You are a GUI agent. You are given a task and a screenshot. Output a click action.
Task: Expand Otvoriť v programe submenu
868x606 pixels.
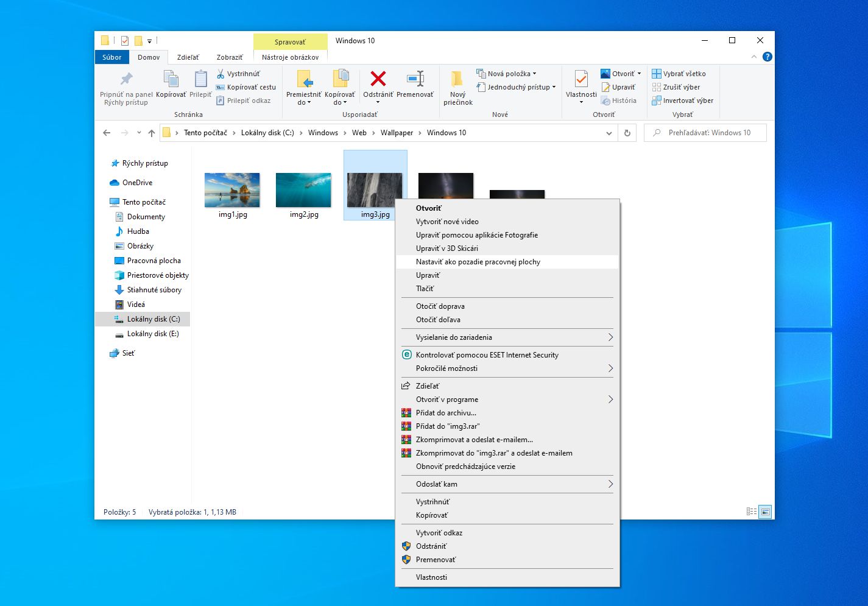507,400
